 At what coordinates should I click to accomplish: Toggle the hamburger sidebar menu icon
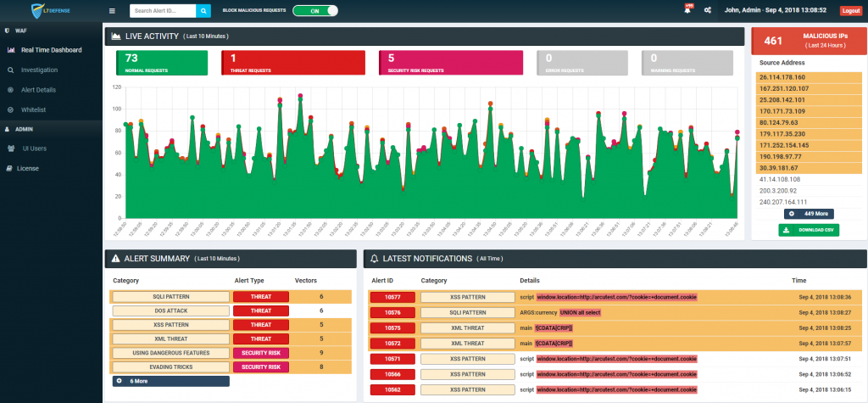pyautogui.click(x=113, y=10)
